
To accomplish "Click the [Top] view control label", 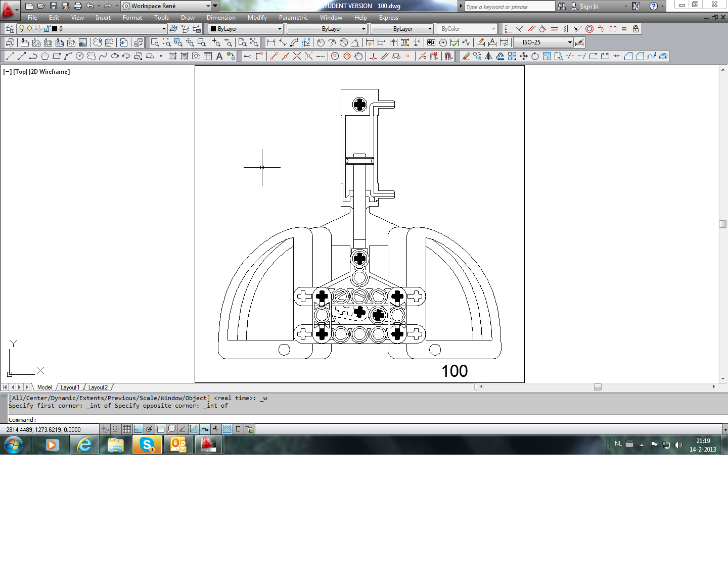I will pyautogui.click(x=20, y=72).
